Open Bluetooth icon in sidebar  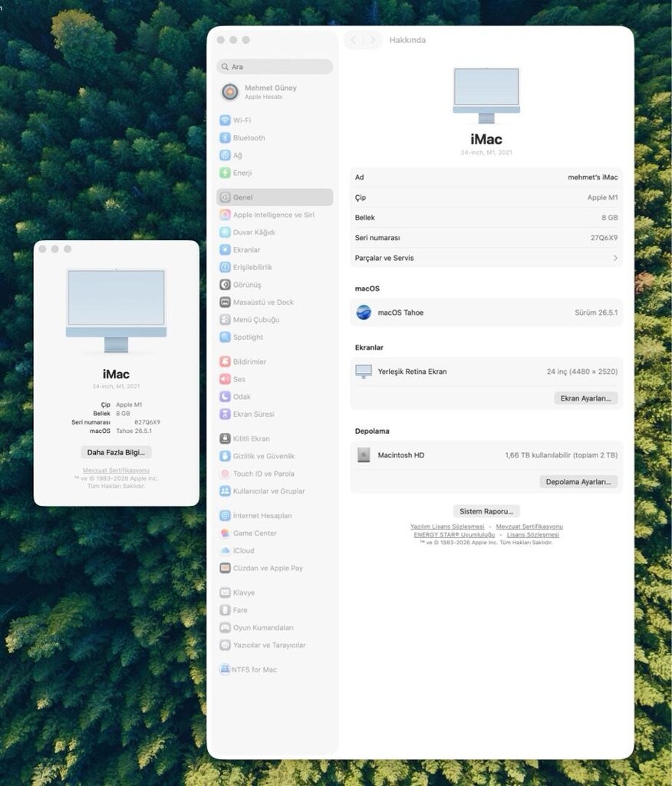tap(225, 138)
